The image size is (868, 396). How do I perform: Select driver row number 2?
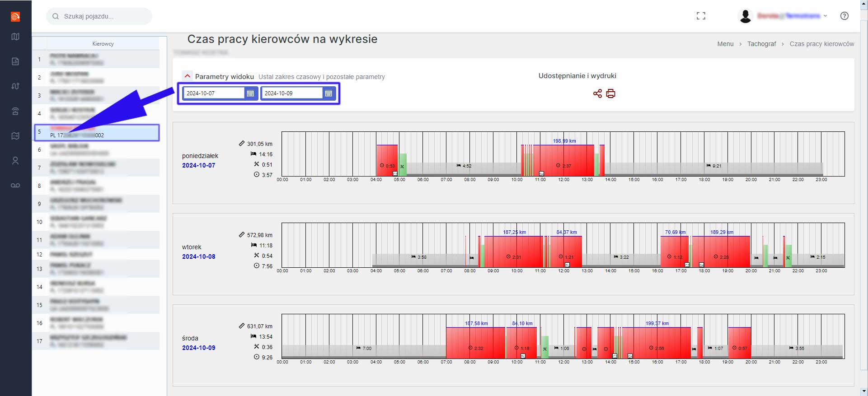point(96,77)
